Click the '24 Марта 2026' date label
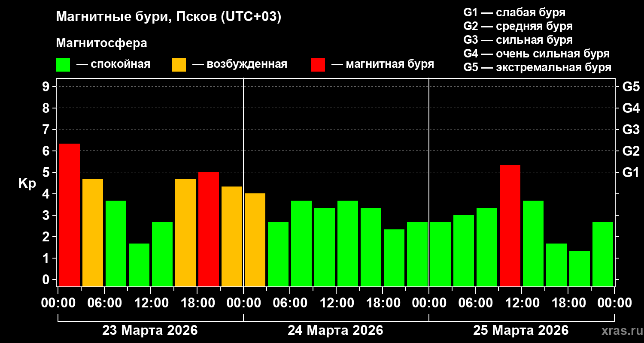Screen dimensions: 644x343 click(x=335, y=331)
